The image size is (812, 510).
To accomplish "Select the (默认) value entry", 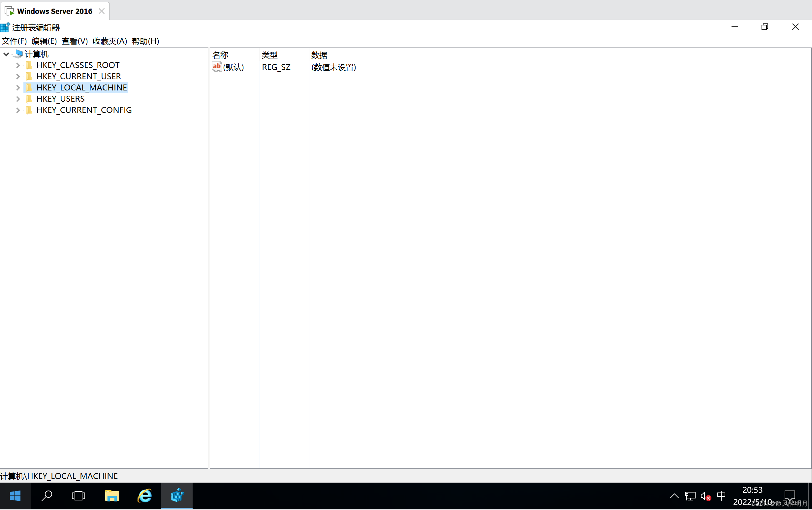I will pyautogui.click(x=234, y=67).
